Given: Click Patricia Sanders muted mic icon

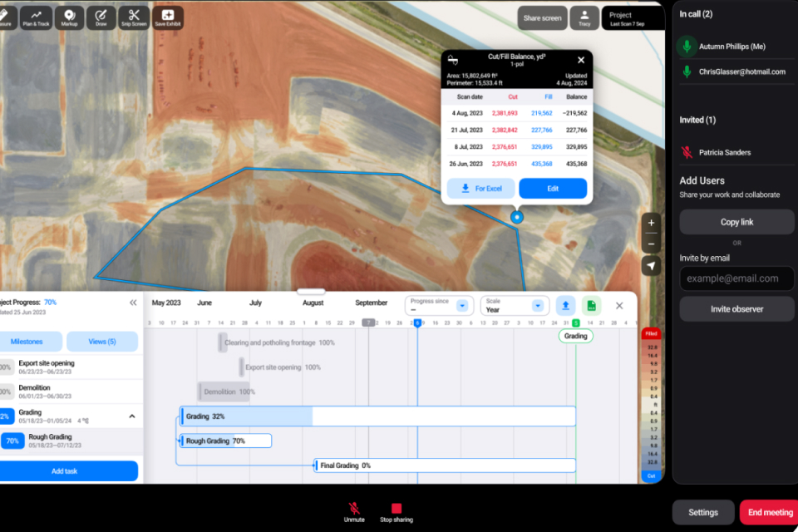Looking at the screenshot, I should point(687,152).
